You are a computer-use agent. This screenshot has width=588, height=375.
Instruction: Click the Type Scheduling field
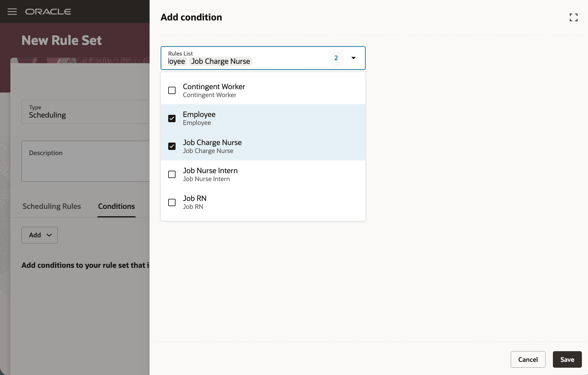tap(85, 112)
